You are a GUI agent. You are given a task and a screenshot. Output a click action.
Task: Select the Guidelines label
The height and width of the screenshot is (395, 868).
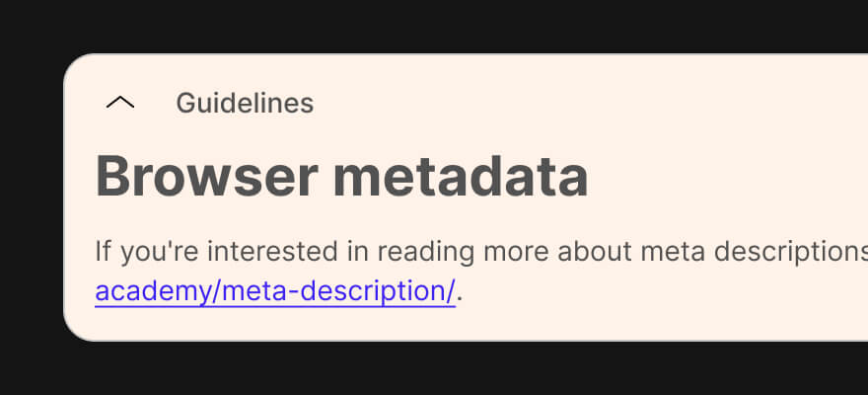pos(245,103)
